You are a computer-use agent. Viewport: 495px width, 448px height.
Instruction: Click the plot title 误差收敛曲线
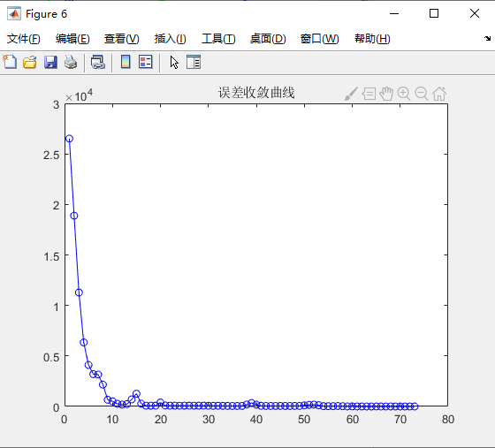click(256, 93)
